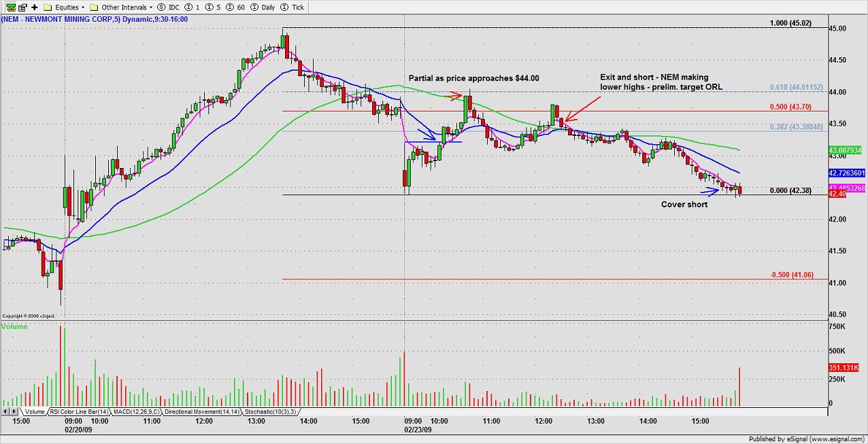
Task: Click the green link-chain icon in toolbar
Action: [x=11, y=7]
